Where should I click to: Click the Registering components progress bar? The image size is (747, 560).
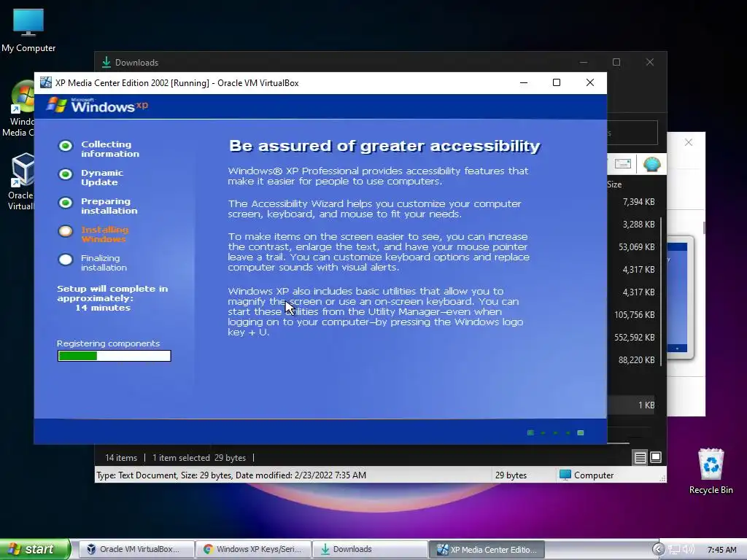[115, 356]
